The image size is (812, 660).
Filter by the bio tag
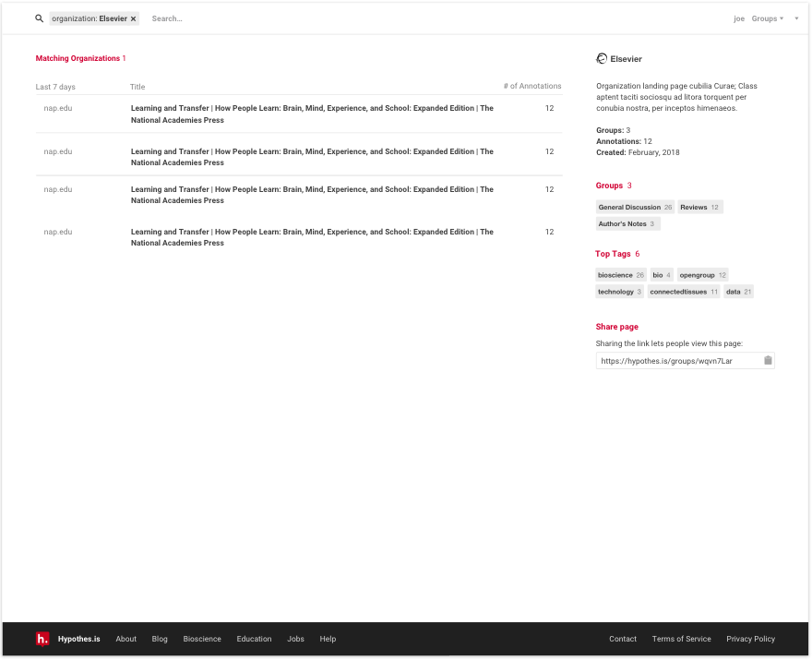coord(662,275)
